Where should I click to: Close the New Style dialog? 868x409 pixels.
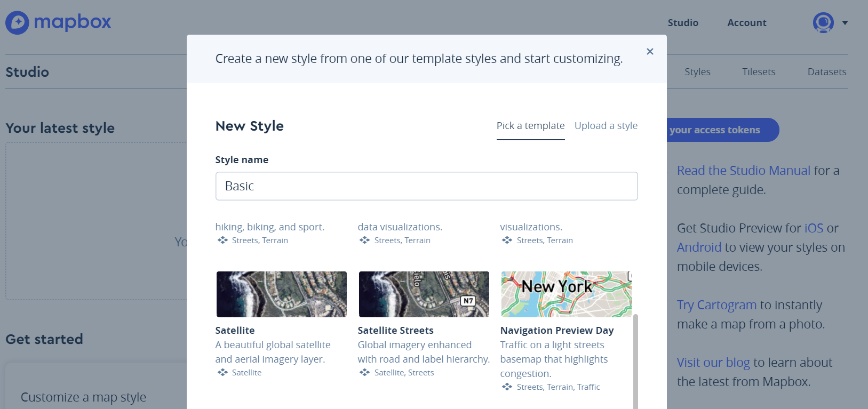coord(650,52)
